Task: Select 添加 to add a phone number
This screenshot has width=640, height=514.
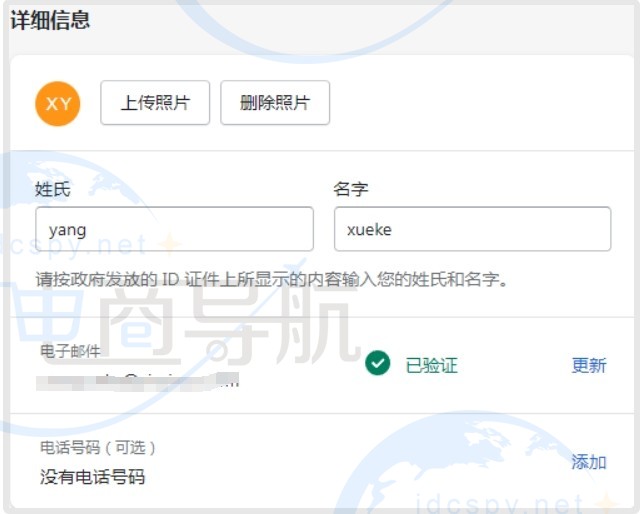Action: click(x=588, y=461)
